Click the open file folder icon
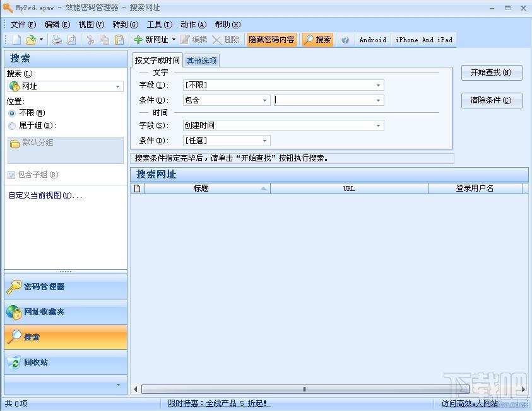Image resolution: width=532 pixels, height=411 pixels. pyautogui.click(x=30, y=40)
